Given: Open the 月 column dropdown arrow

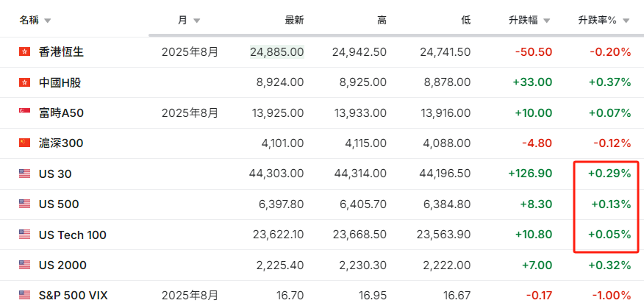Looking at the screenshot, I should coord(197,21).
